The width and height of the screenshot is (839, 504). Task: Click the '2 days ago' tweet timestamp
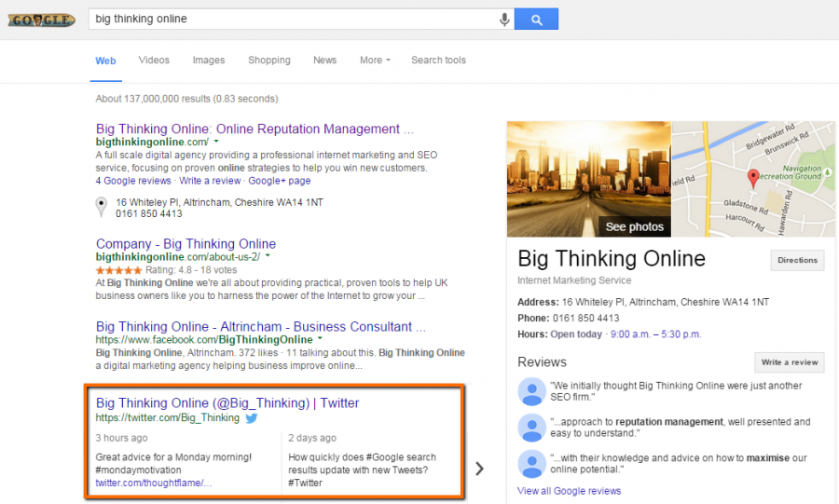[x=312, y=438]
